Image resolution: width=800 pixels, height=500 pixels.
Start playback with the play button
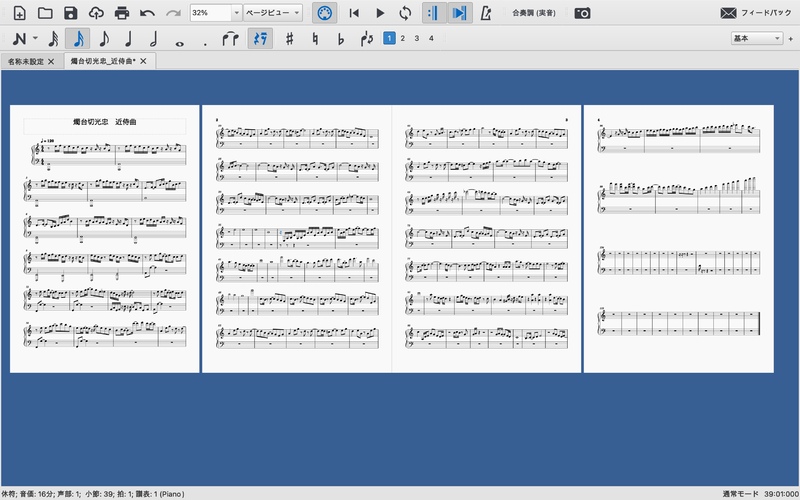tap(379, 13)
